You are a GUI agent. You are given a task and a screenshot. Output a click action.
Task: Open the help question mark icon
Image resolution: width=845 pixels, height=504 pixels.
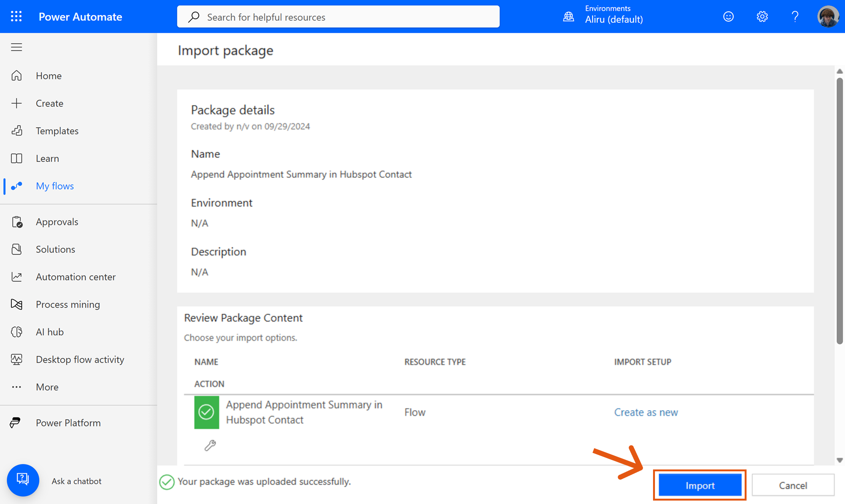pyautogui.click(x=795, y=17)
